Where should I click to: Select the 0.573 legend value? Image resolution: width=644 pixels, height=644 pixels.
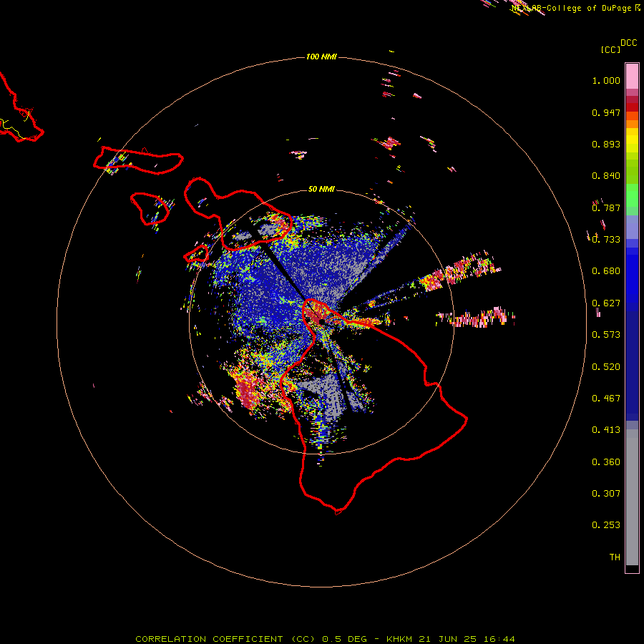(606, 335)
